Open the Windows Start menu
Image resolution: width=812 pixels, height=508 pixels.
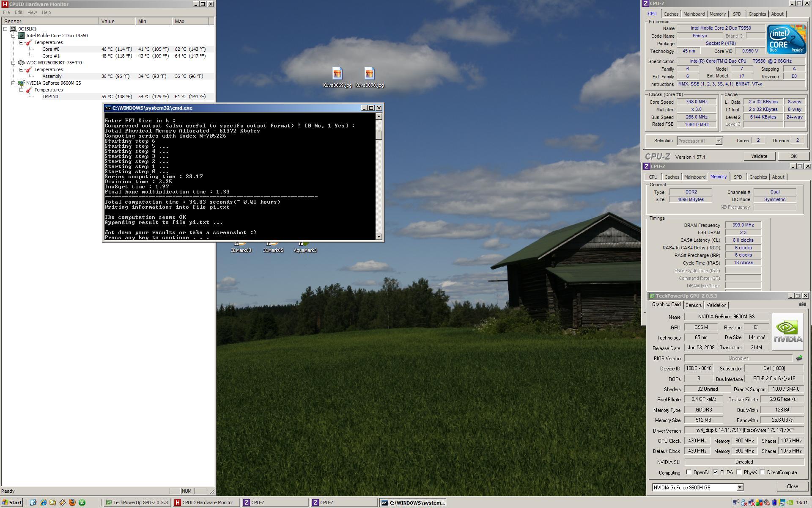(x=11, y=502)
